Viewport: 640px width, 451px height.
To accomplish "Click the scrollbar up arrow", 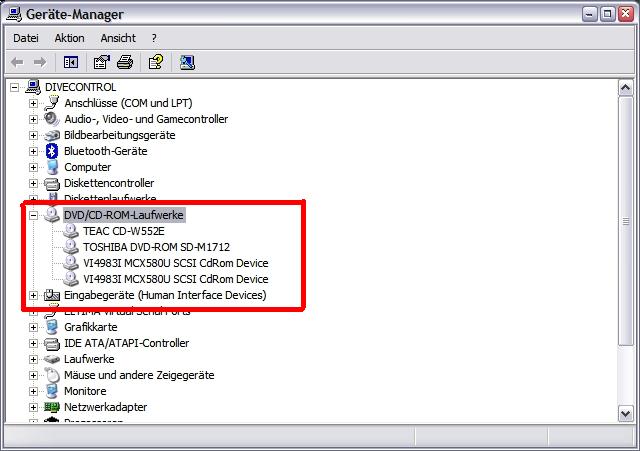I will (x=625, y=87).
